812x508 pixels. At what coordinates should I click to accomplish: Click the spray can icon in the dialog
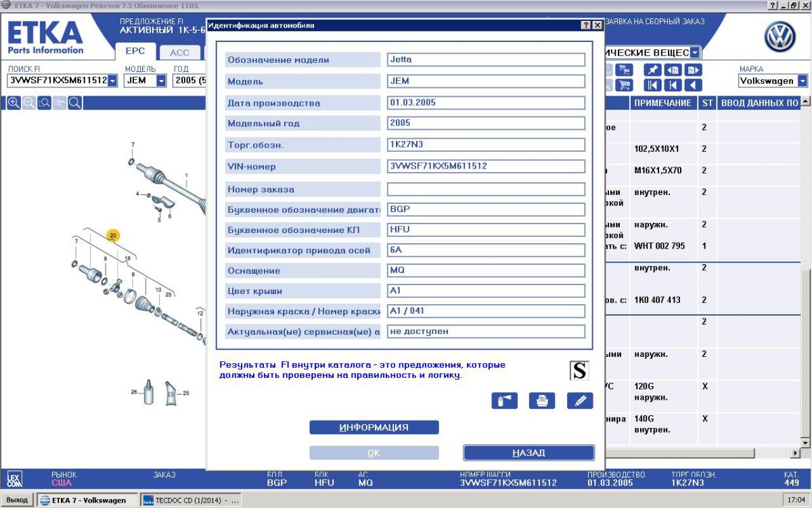tap(505, 400)
